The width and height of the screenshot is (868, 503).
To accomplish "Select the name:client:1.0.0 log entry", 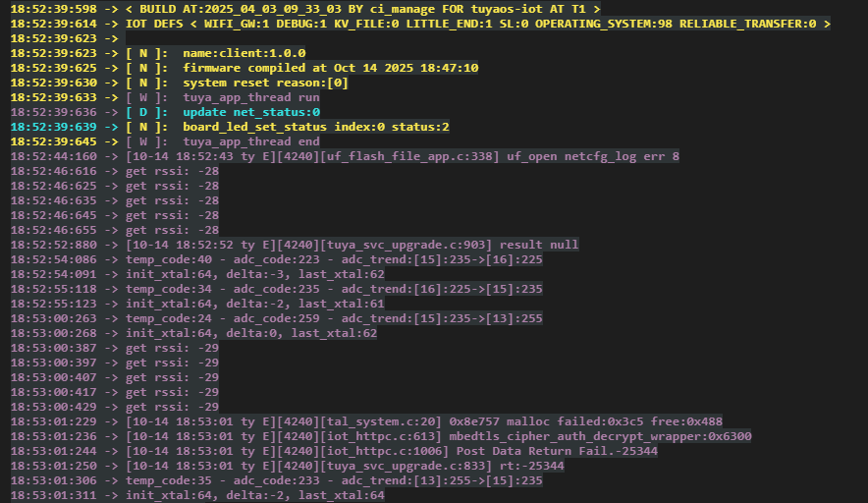I will (244, 53).
